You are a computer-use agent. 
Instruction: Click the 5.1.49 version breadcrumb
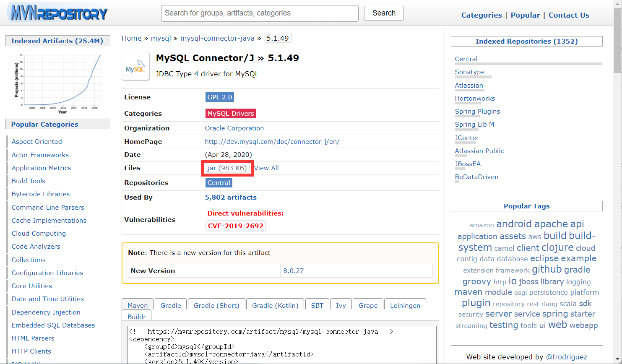tap(278, 38)
